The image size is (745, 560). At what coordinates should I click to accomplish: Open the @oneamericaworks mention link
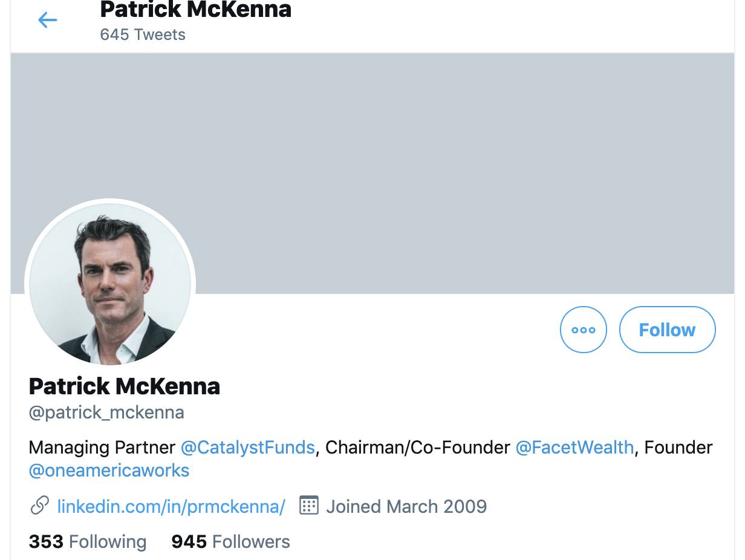[109, 470]
